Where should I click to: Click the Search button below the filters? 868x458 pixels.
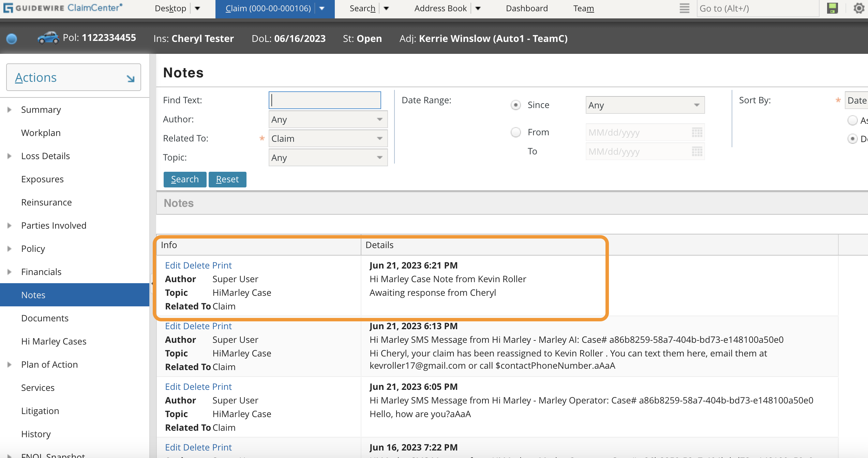pos(185,179)
